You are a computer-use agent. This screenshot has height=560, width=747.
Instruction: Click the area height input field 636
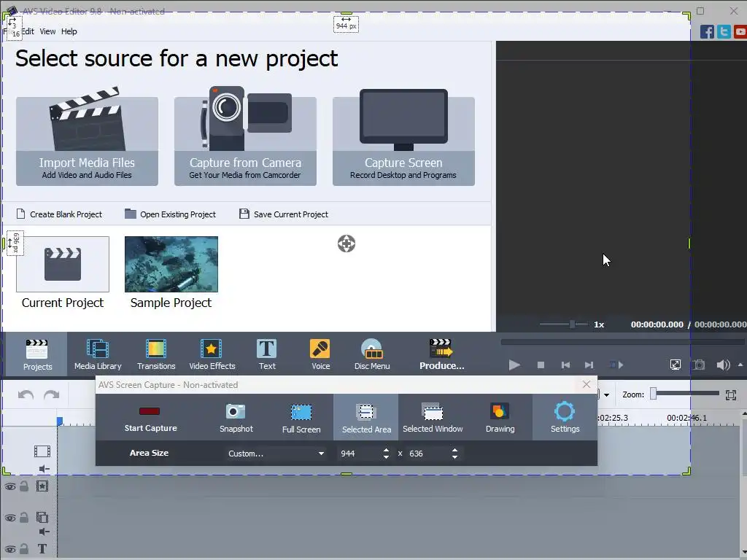(x=429, y=454)
